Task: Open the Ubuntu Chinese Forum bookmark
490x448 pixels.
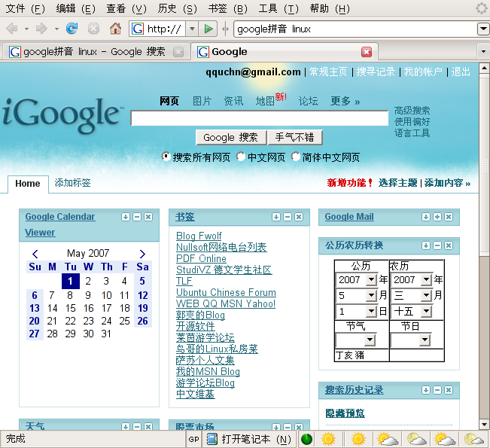Action: (226, 293)
